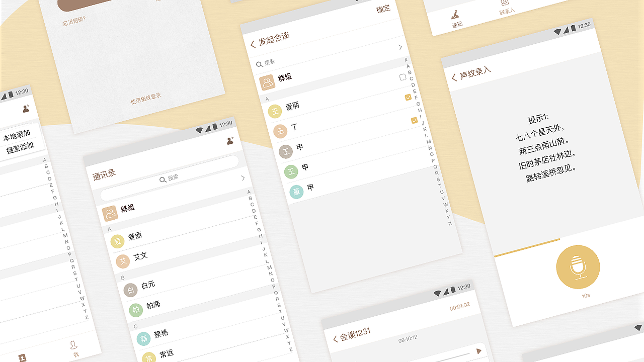Image resolution: width=644 pixels, height=362 pixels.
Task: Click the 通讯录 title
Action: (104, 174)
